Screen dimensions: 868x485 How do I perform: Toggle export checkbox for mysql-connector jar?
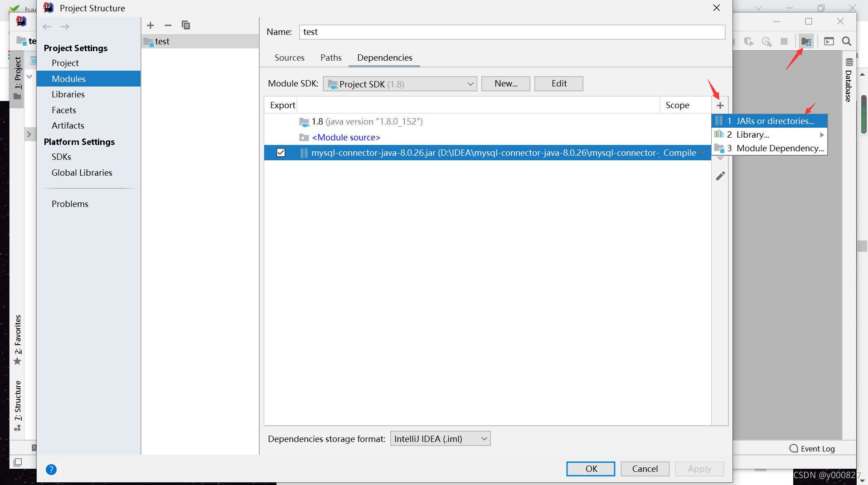281,153
